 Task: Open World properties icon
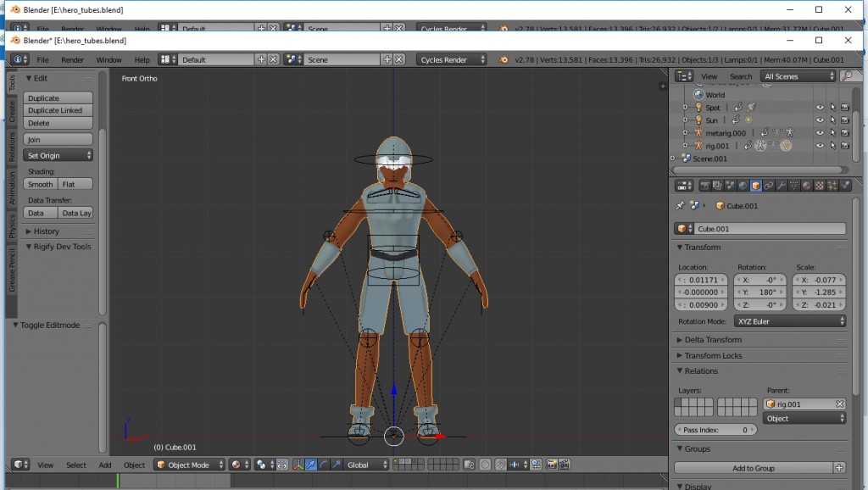click(x=742, y=186)
